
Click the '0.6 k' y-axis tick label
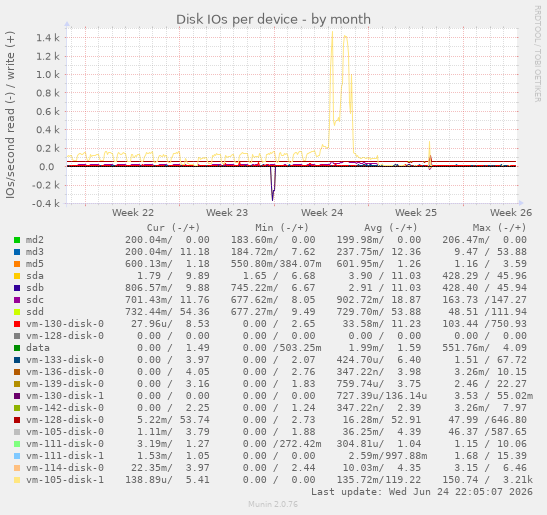(48, 112)
